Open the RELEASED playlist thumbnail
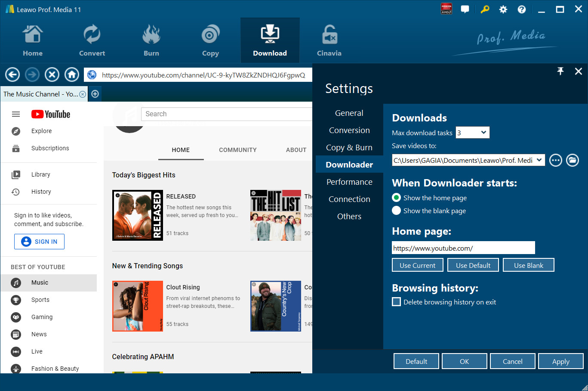This screenshot has height=391, width=588. (x=138, y=215)
